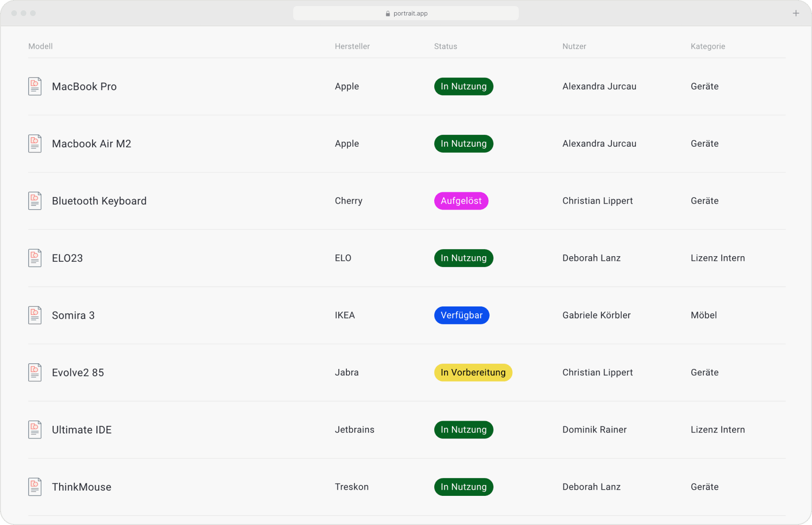Open the Status column header

pos(445,46)
